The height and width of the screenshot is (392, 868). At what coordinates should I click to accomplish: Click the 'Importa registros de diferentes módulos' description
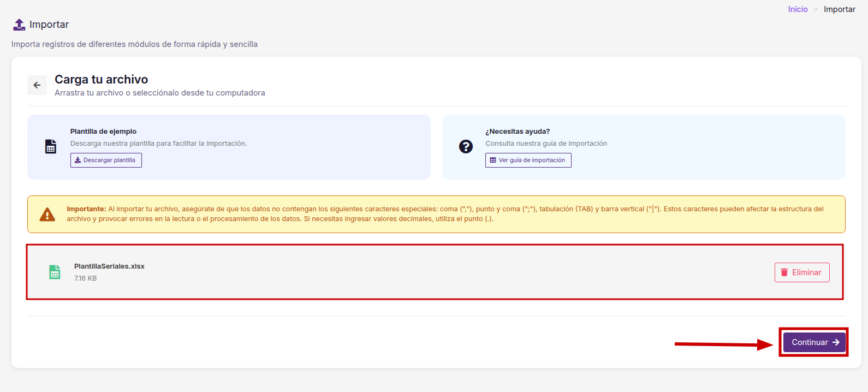[134, 44]
